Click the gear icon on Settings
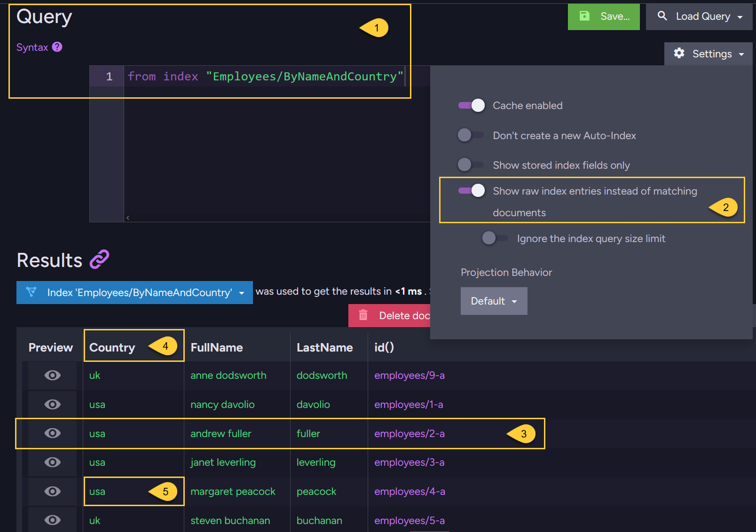The image size is (756, 532). click(x=679, y=53)
